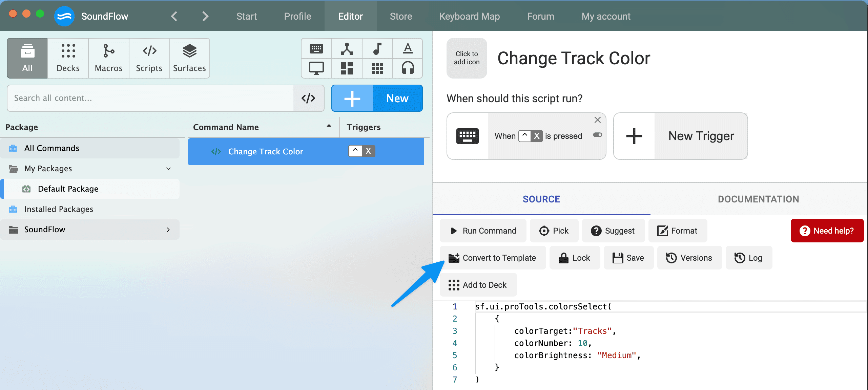This screenshot has height=390, width=868.
Task: Filter by Decks
Action: [x=68, y=58]
